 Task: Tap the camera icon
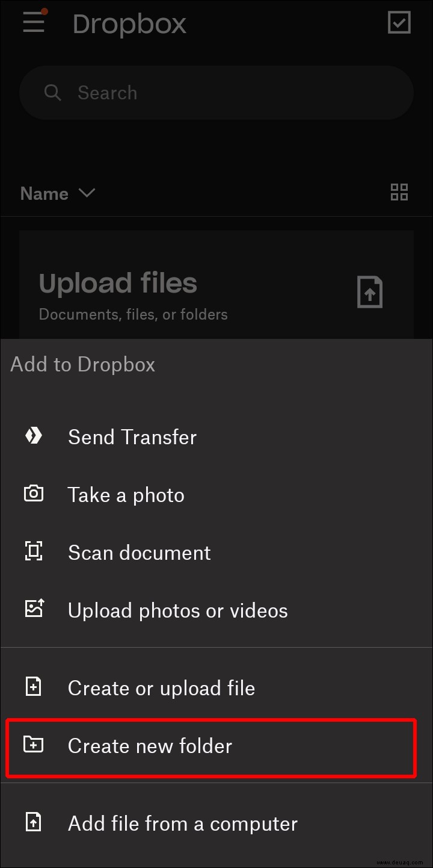pyautogui.click(x=34, y=494)
